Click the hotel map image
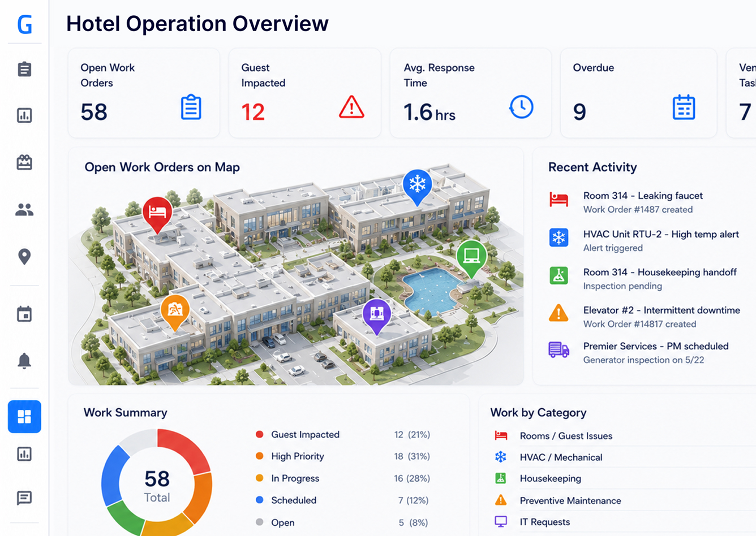This screenshot has width=756, height=536. [296, 274]
